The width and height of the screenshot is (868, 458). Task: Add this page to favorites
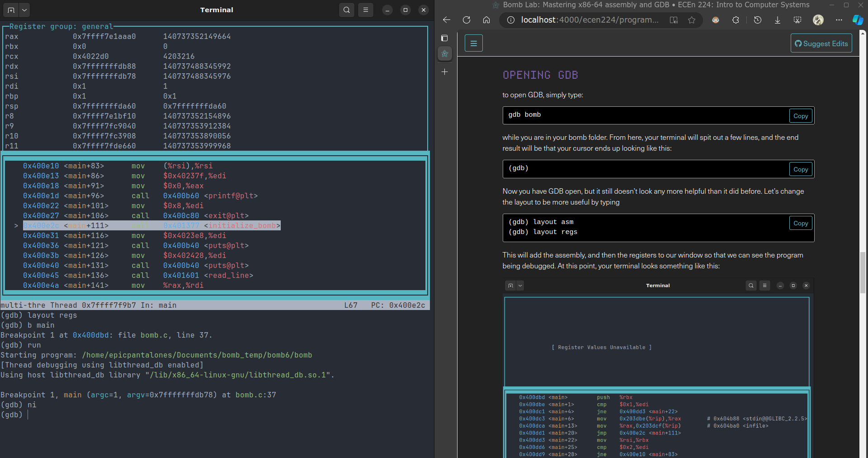pyautogui.click(x=692, y=20)
